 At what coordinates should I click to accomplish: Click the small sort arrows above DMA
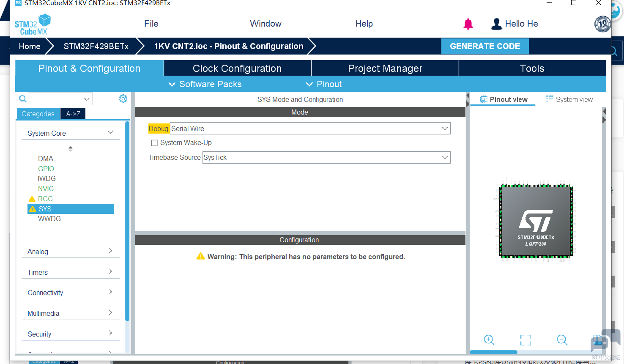[71, 149]
